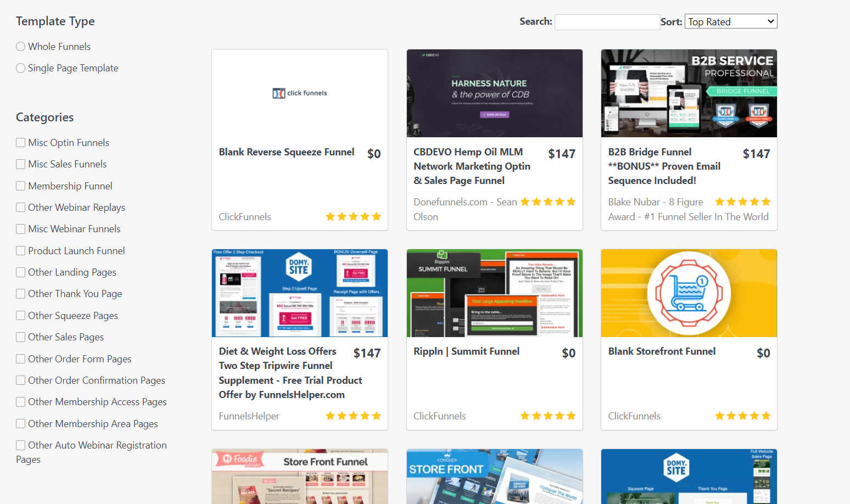
Task: Tick Other Order Confirmation Pages checkbox
Action: tap(21, 380)
